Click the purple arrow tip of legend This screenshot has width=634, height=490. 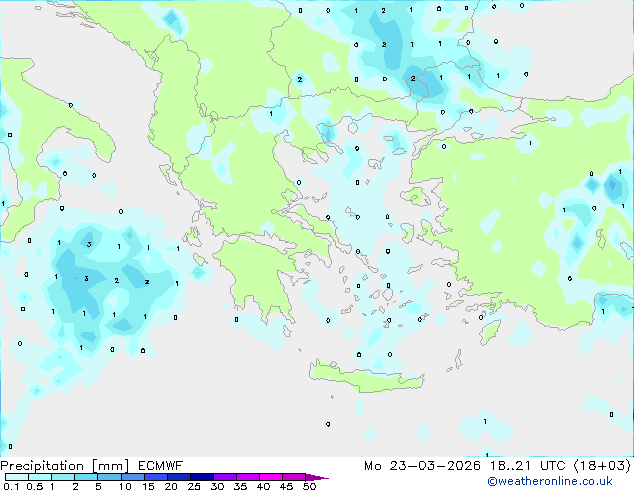317,477
